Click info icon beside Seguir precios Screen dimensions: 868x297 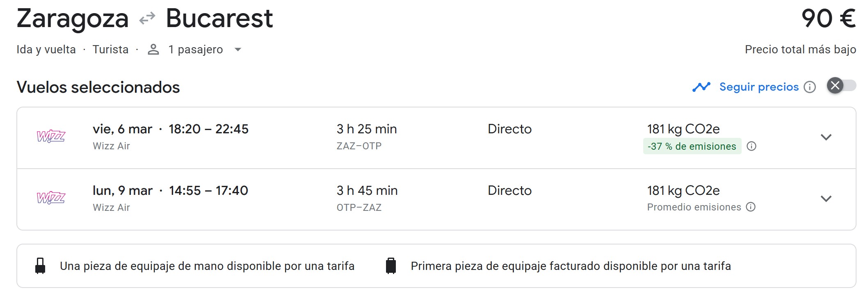810,87
